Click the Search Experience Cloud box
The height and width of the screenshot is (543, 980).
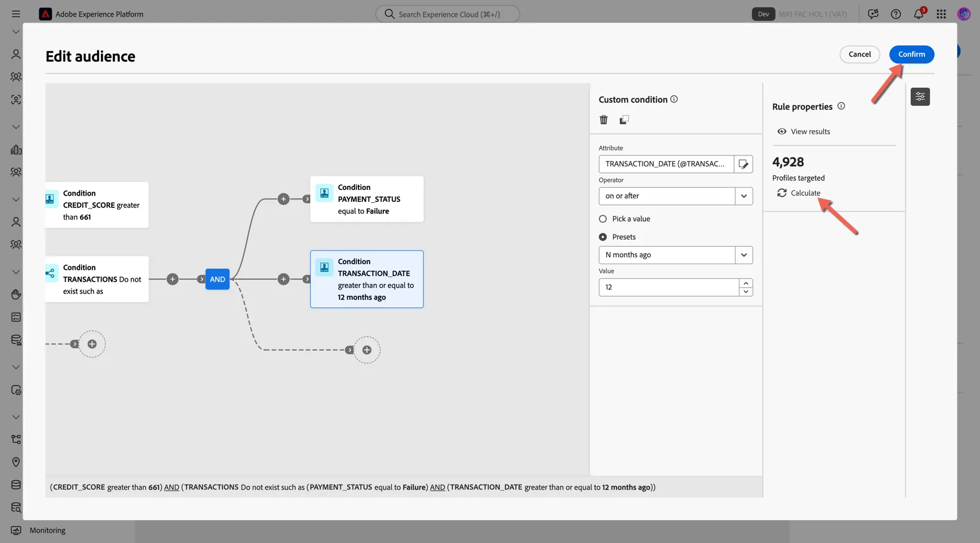click(447, 14)
